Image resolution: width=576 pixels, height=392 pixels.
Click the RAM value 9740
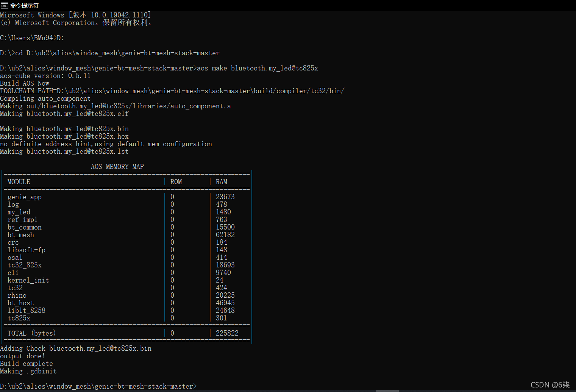[223, 273]
